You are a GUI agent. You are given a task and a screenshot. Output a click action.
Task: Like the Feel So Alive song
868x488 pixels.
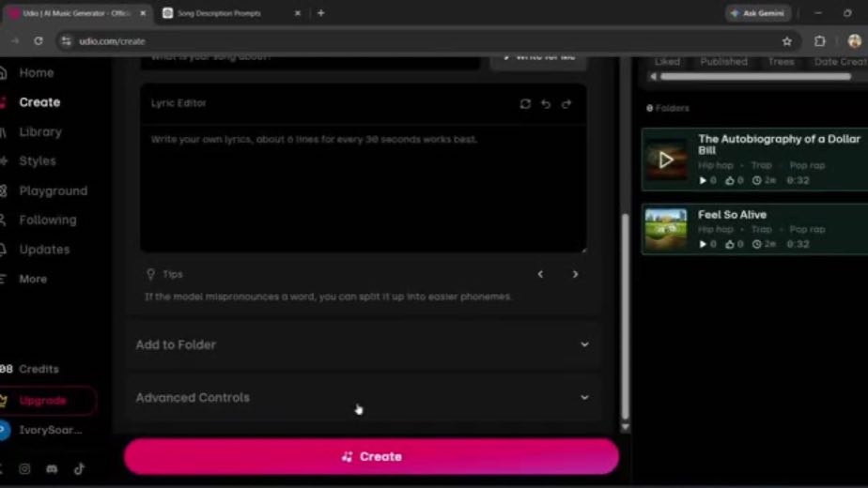730,244
